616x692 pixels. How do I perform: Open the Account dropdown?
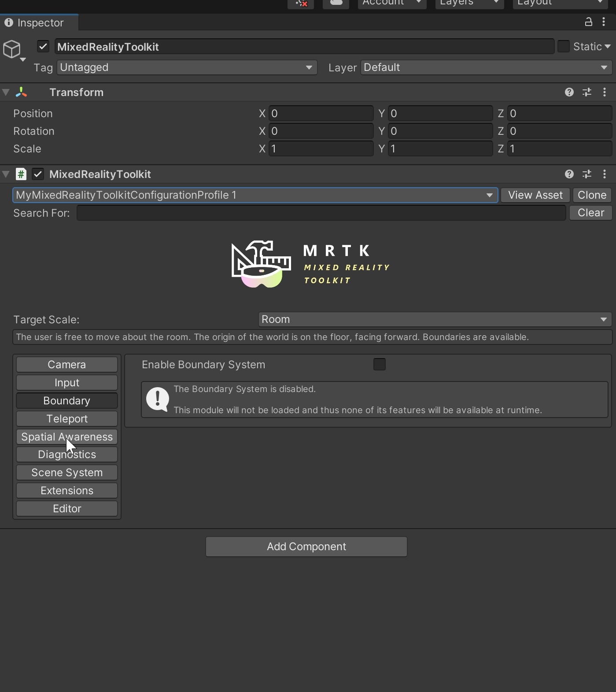click(392, 3)
